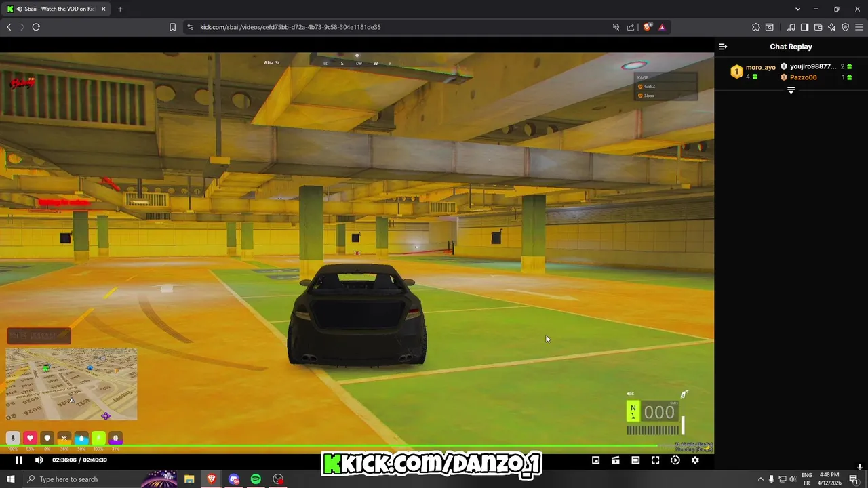Open the tab search dropdown arrow
868x488 pixels.
pos(797,9)
